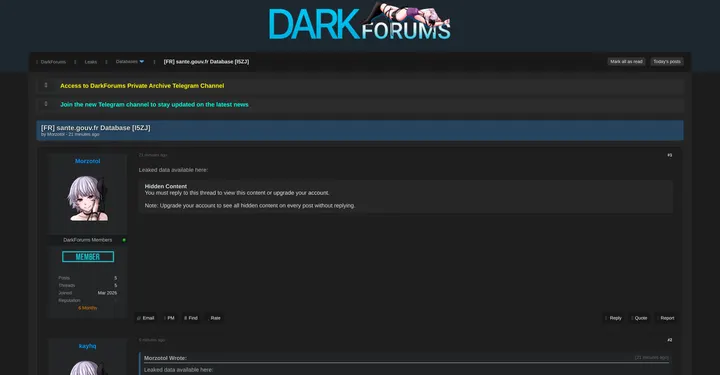720x375 pixels.
Task: Click the Posts count row
Action: (x=87, y=278)
